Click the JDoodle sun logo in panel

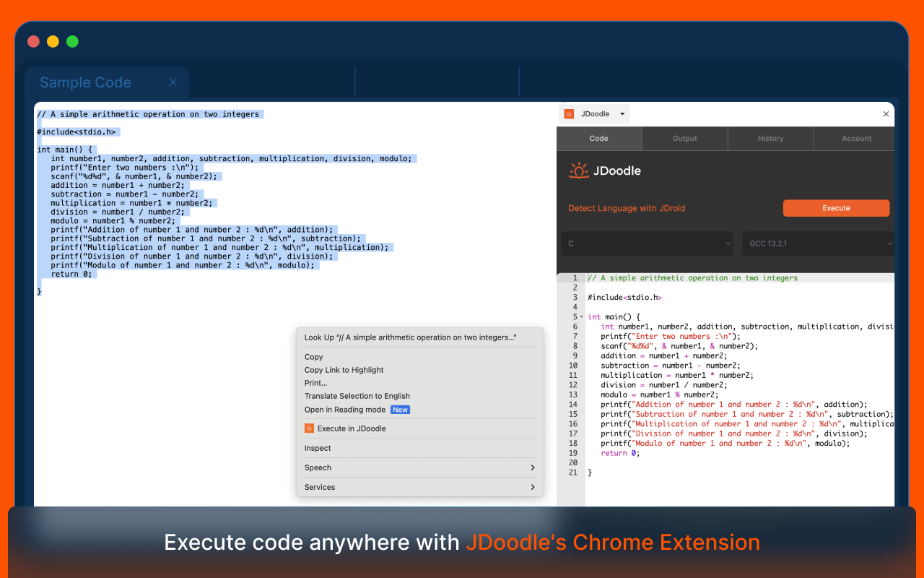click(579, 171)
